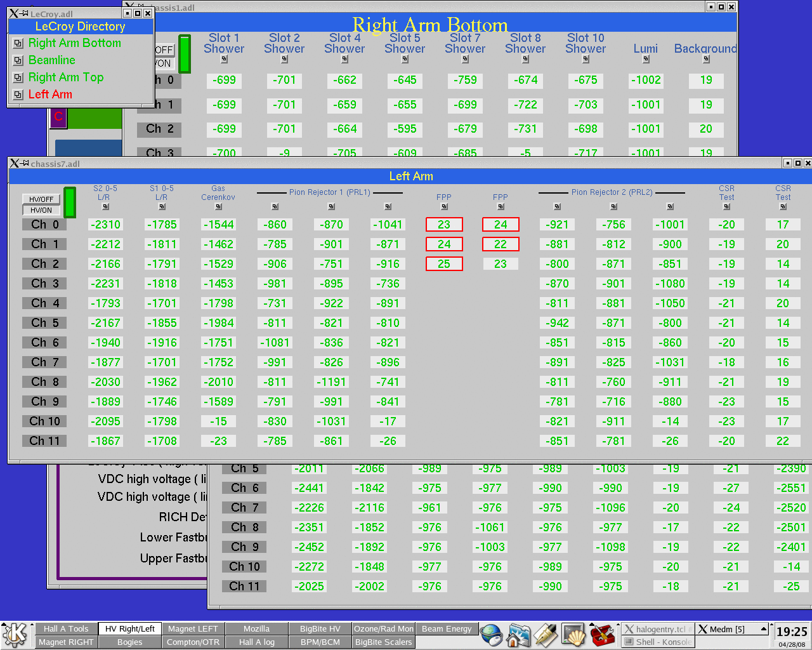
Task: Open the shell terminal icon in taskbar
Action: point(573,635)
